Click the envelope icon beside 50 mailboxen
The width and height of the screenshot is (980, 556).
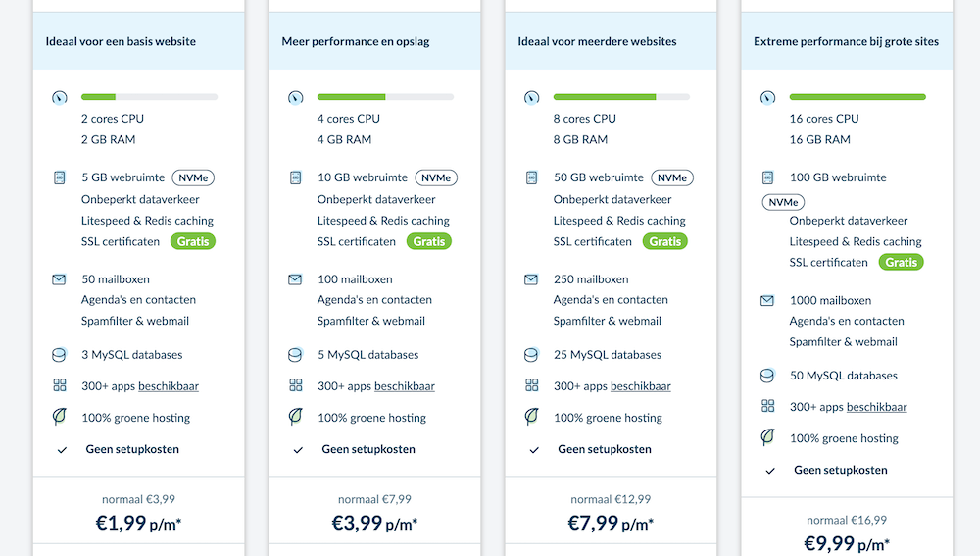point(60,279)
